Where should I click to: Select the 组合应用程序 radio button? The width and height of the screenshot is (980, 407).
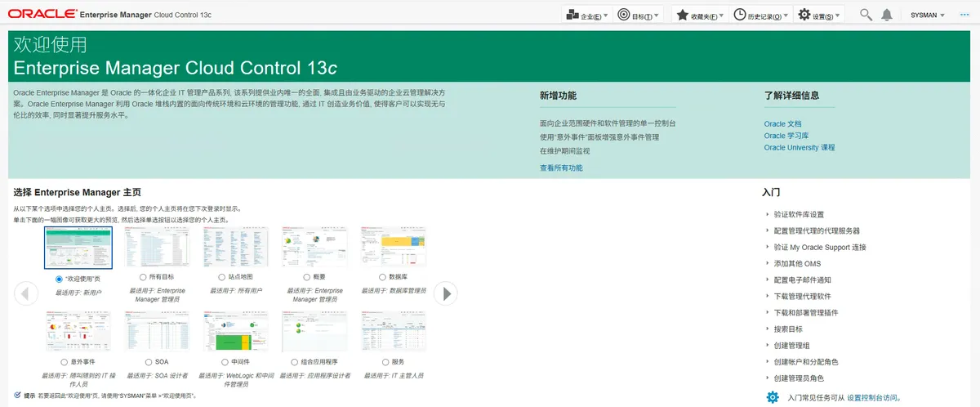point(296,361)
